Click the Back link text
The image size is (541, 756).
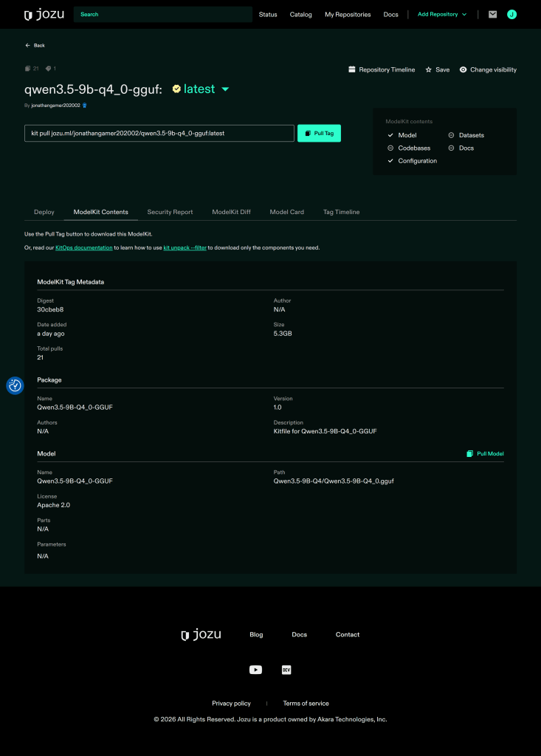tap(40, 45)
